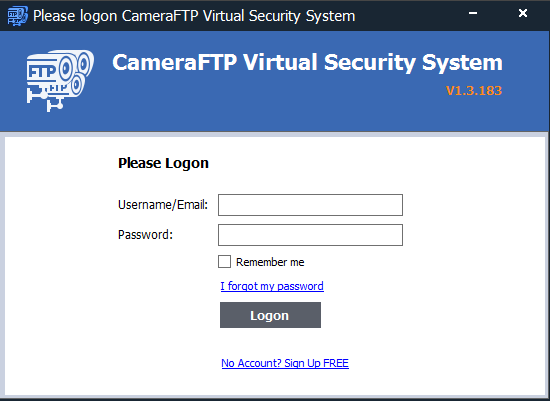
Task: Click the Remember me label text
Action: [x=270, y=262]
